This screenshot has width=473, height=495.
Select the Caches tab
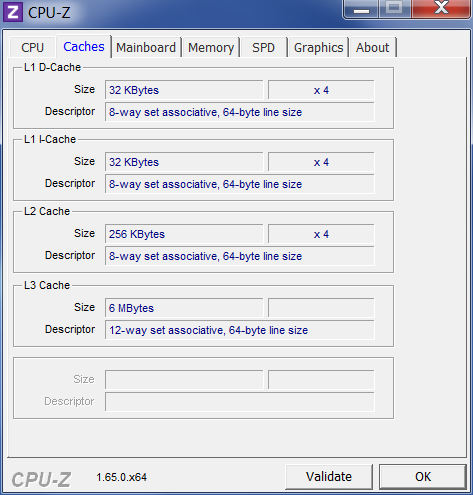coord(84,47)
